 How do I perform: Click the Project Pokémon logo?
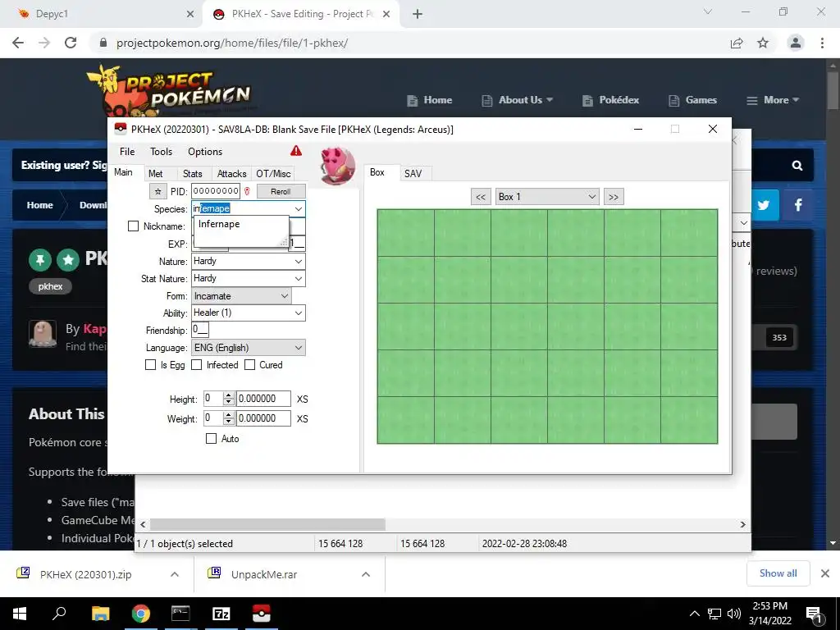pyautogui.click(x=171, y=90)
